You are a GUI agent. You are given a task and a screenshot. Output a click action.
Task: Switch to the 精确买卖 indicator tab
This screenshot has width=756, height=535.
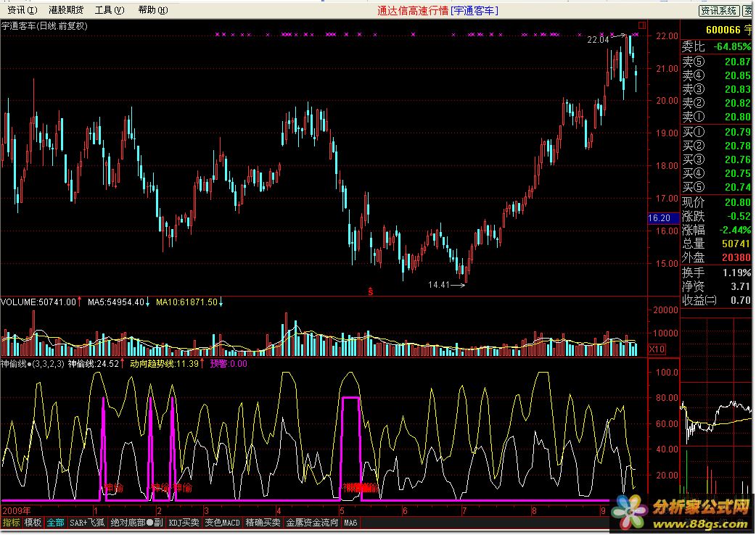coord(263,523)
